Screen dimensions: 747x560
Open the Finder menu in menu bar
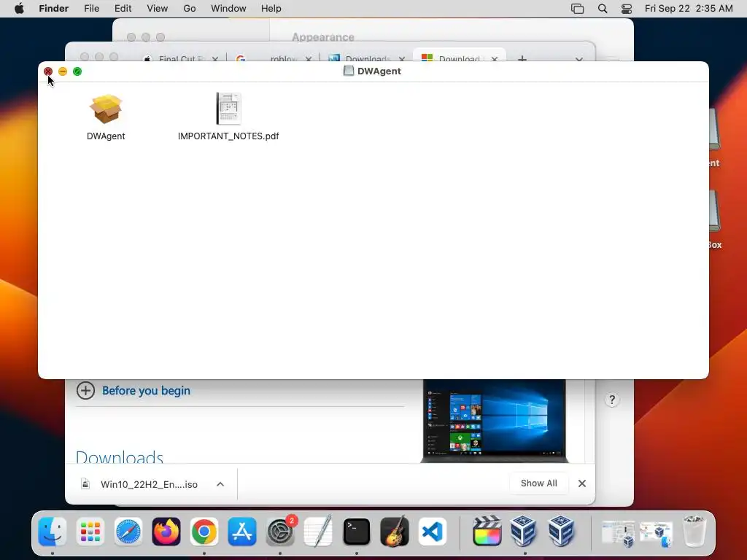pyautogui.click(x=54, y=9)
